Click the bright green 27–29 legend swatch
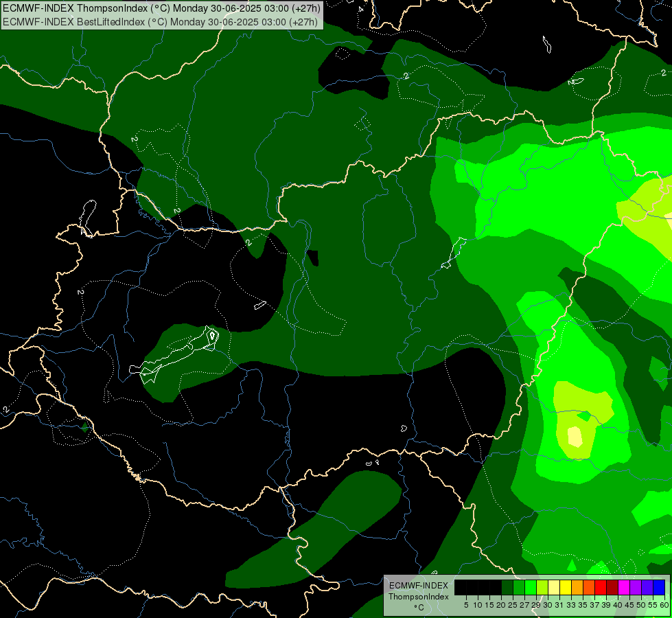 pyautogui.click(x=531, y=587)
